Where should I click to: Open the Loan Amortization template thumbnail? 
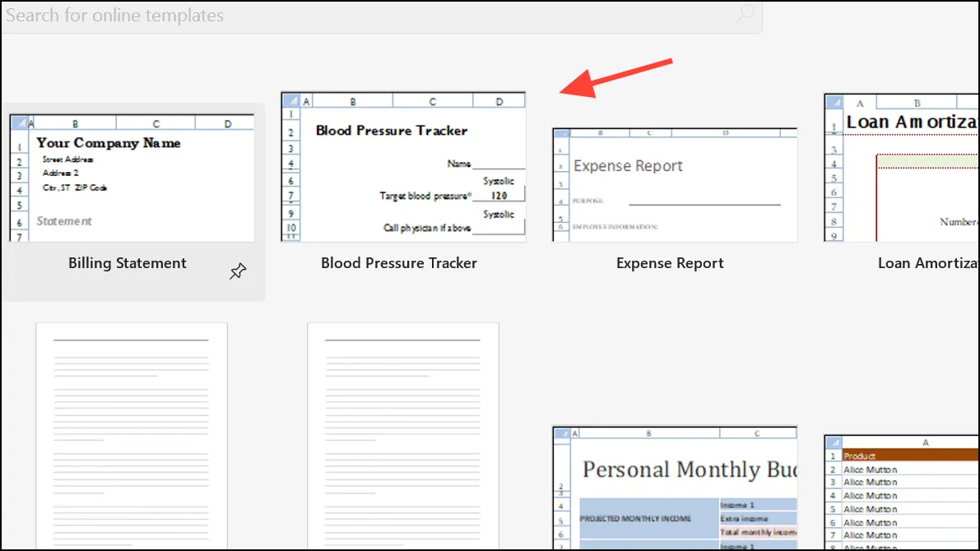click(x=902, y=168)
